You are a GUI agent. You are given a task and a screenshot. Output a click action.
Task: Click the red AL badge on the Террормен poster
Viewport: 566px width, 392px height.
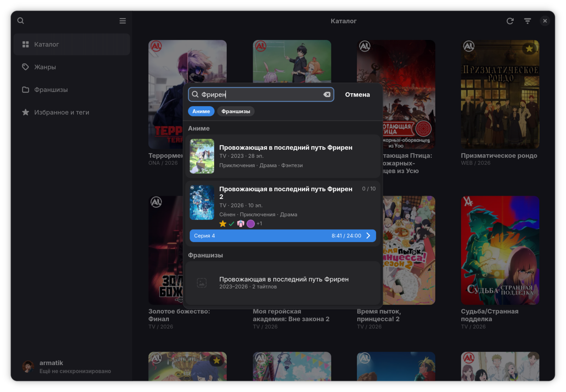[156, 46]
